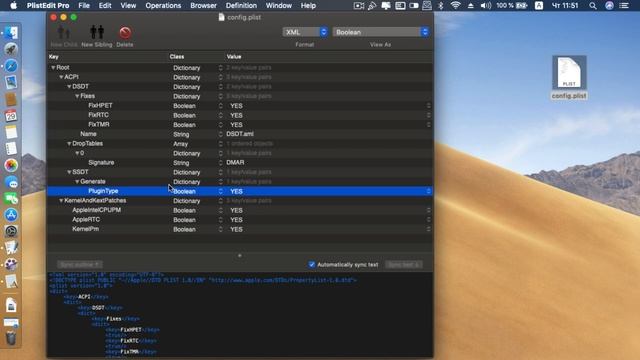Collapse the DSDT disclosure triangle
640x360 pixels.
(x=69, y=87)
